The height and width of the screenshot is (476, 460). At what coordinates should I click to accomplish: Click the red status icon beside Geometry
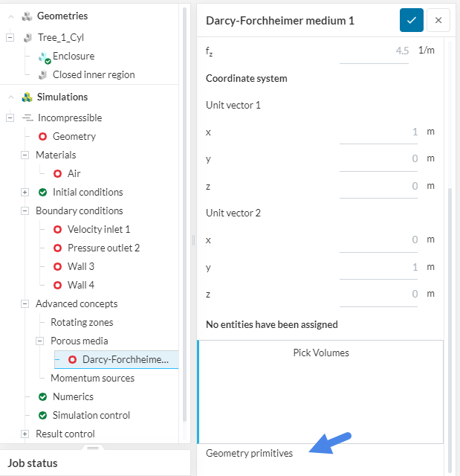(43, 137)
